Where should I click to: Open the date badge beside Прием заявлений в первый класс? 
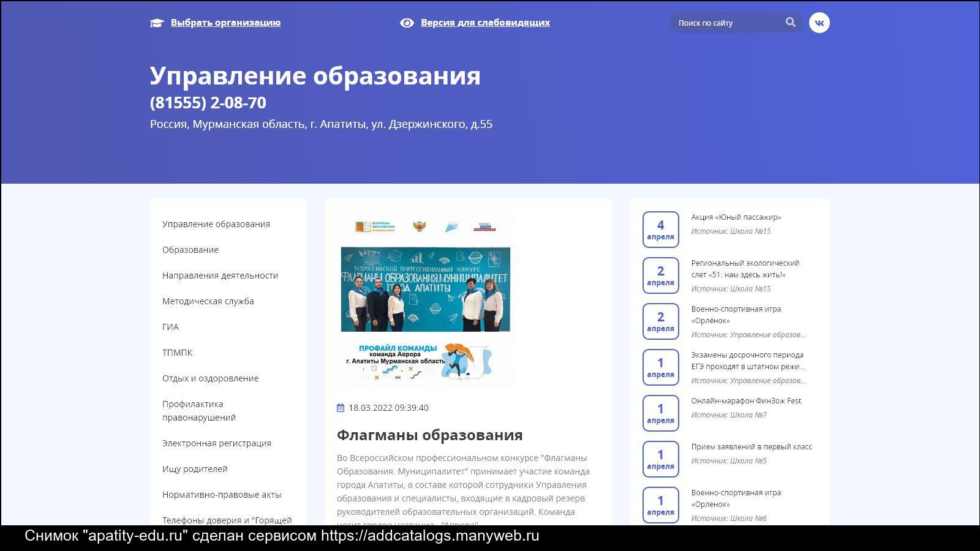[660, 459]
